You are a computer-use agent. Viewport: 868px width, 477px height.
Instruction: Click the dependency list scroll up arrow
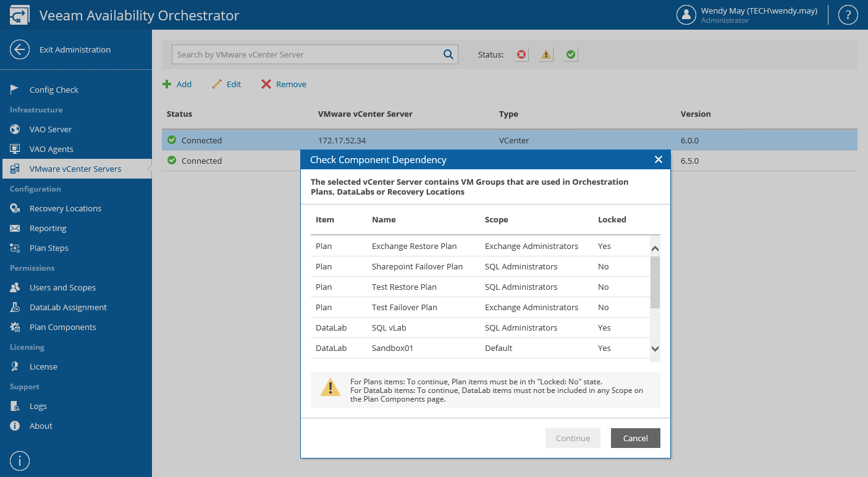655,248
